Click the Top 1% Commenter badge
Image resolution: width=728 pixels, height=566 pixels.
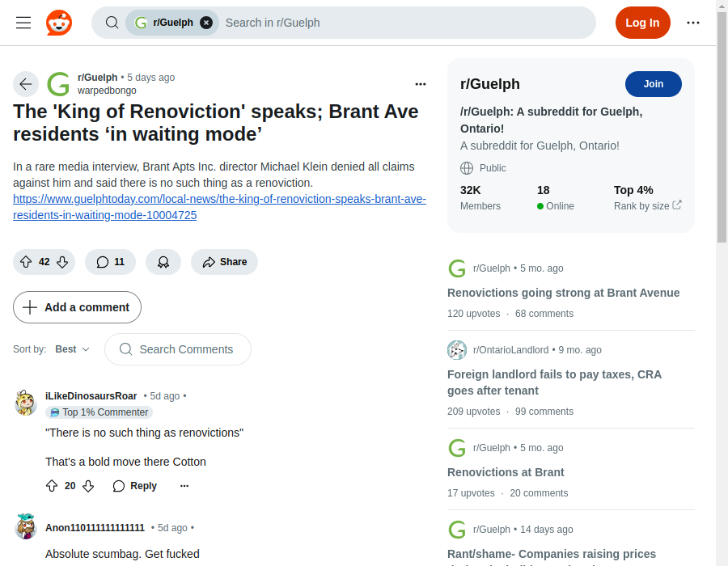99,412
